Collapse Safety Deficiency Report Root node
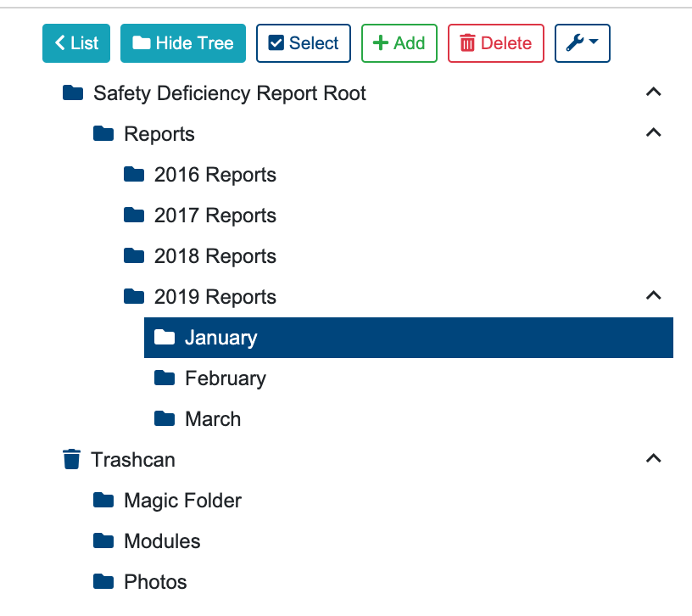This screenshot has height=616, width=692. pos(654,92)
